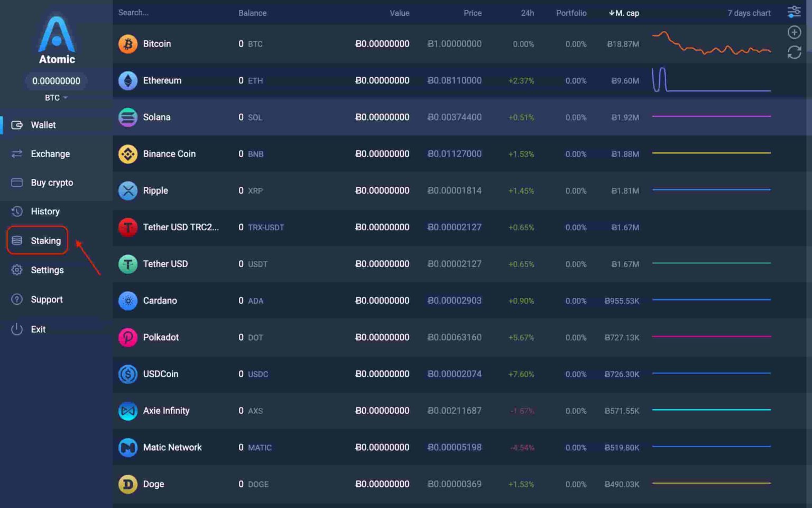The width and height of the screenshot is (812, 508).
Task: Click the 7 days chart for Bitcoin
Action: click(711, 44)
